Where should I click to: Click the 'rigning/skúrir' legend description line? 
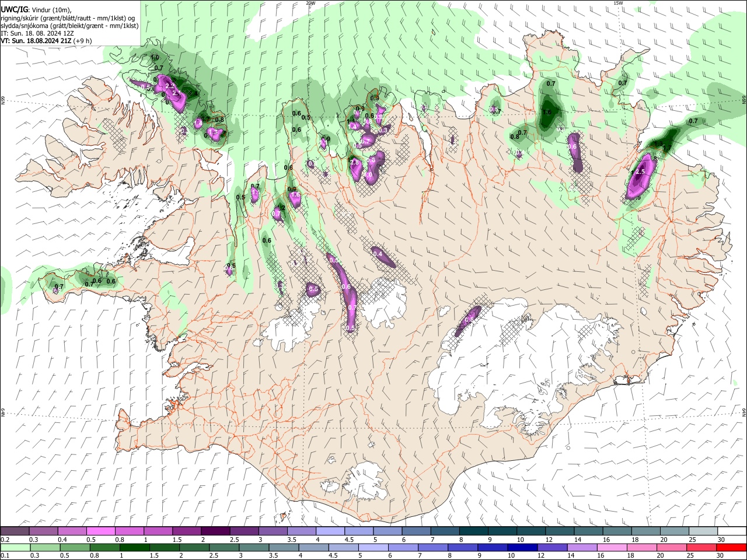click(x=68, y=18)
